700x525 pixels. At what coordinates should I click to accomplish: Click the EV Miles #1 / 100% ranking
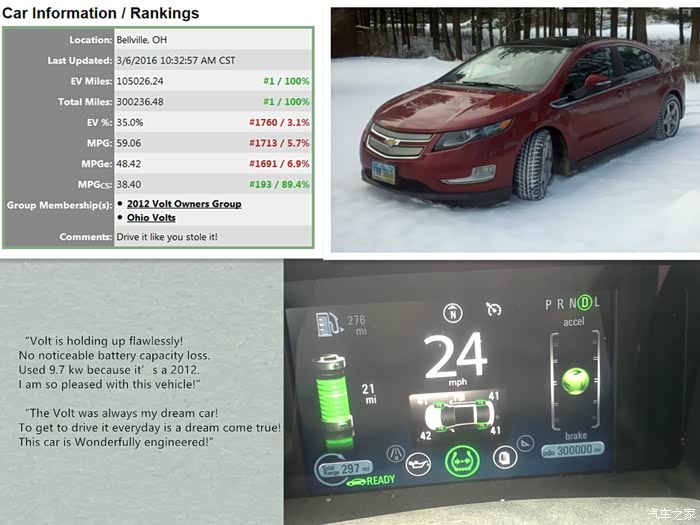(x=286, y=81)
